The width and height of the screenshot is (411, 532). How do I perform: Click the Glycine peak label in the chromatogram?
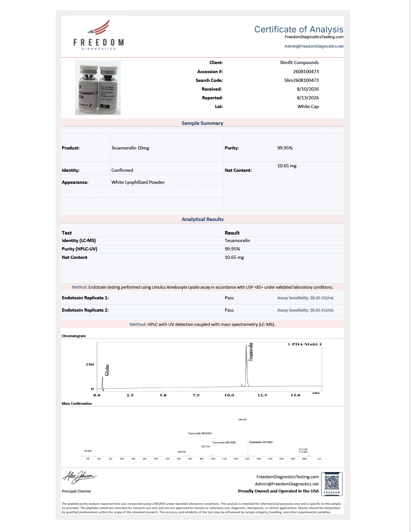point(107,370)
